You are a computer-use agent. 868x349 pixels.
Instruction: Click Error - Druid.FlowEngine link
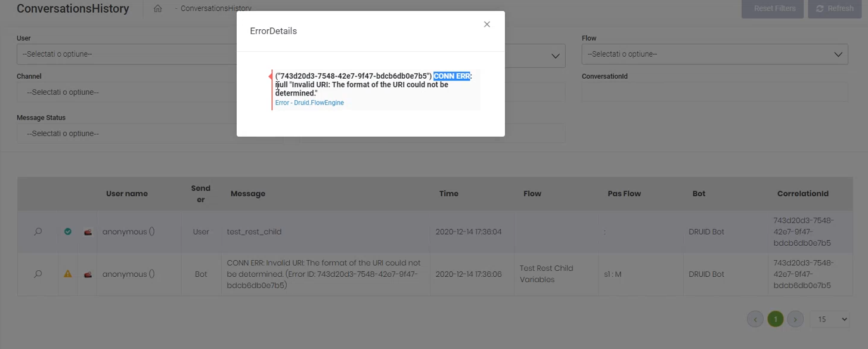click(309, 103)
